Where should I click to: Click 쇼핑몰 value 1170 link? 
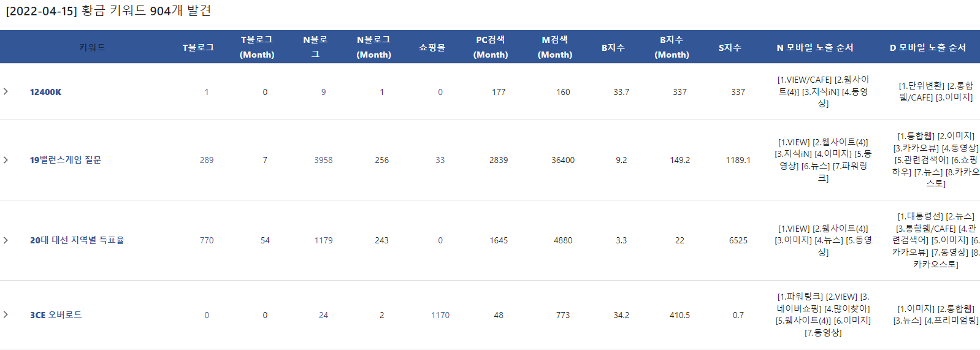click(440, 315)
